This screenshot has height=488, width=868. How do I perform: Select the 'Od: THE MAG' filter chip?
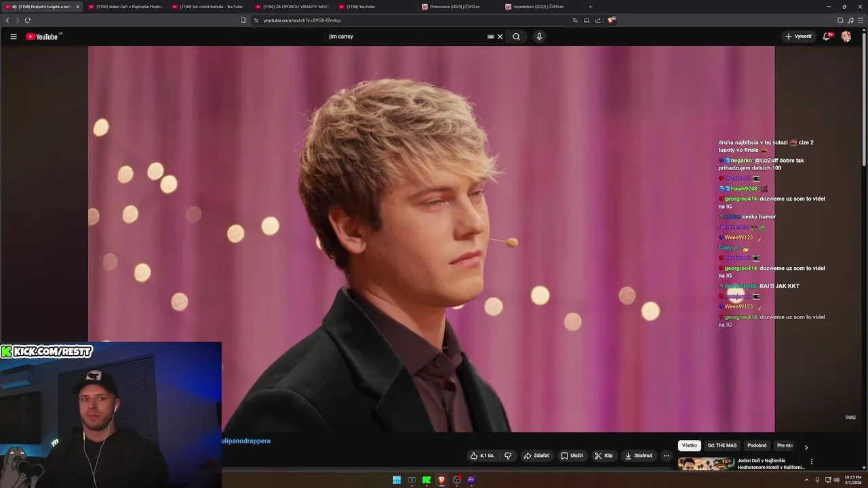(722, 445)
